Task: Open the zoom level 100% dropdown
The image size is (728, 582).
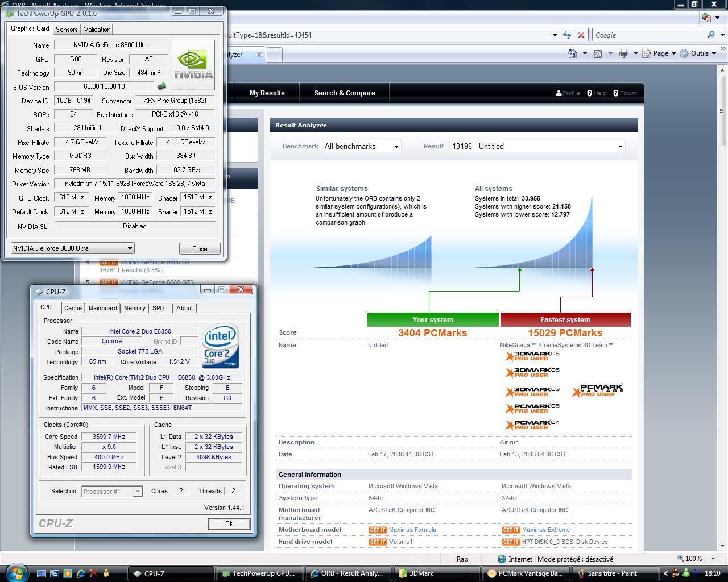Action: pyautogui.click(x=714, y=559)
